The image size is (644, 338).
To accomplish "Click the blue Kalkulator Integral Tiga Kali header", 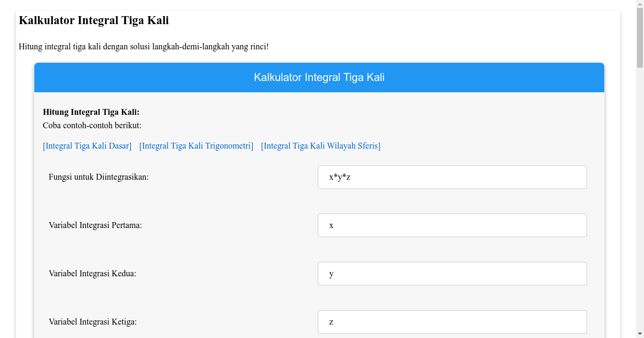I will coord(319,77).
